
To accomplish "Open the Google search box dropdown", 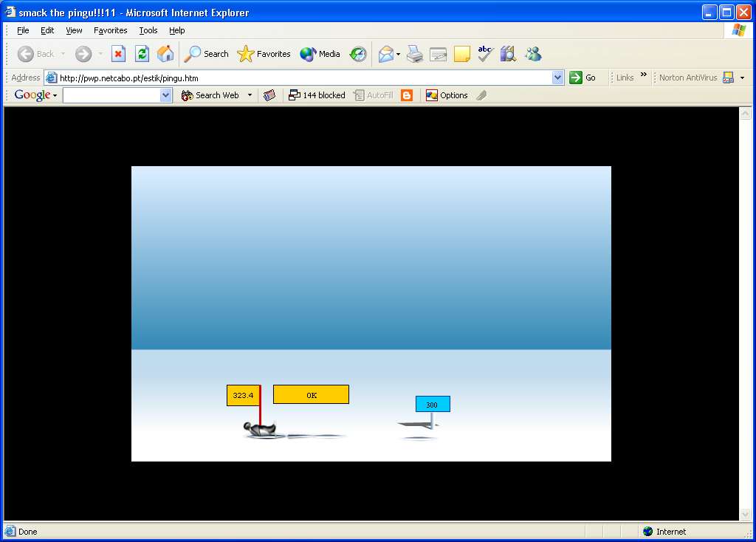I will coord(165,95).
